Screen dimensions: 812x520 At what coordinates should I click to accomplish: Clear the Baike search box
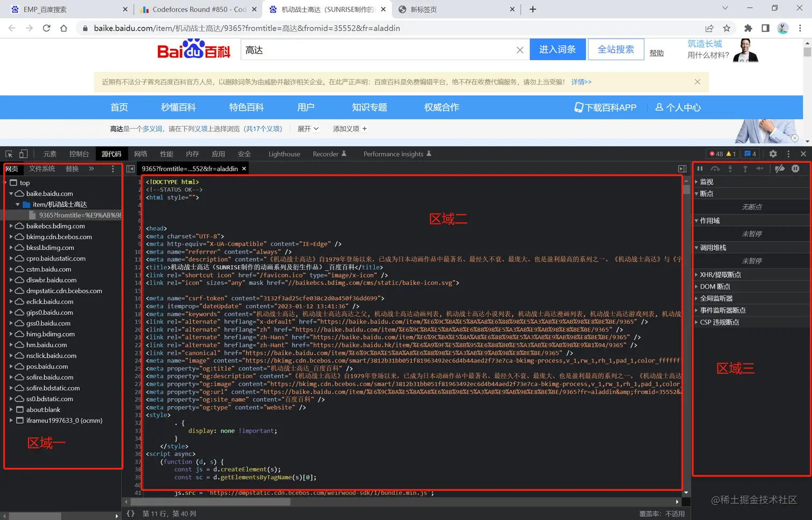pyautogui.click(x=520, y=50)
